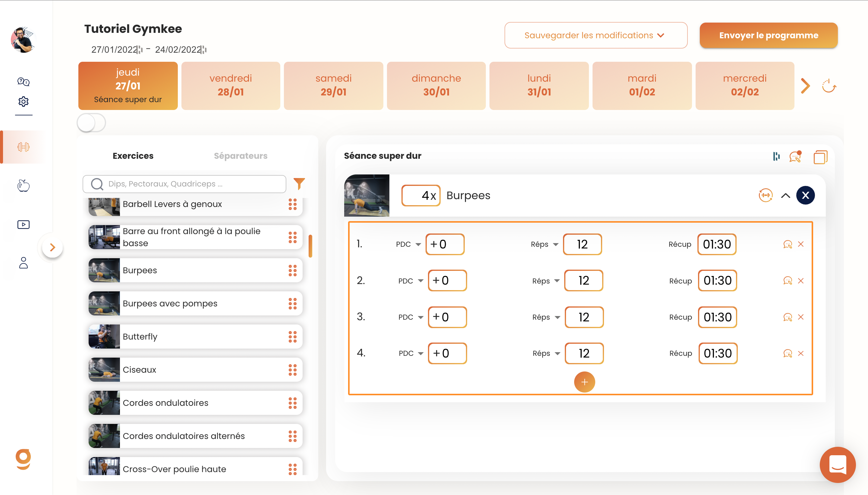Select the mercredi 02/02 day card
The width and height of the screenshot is (868, 495).
[745, 86]
